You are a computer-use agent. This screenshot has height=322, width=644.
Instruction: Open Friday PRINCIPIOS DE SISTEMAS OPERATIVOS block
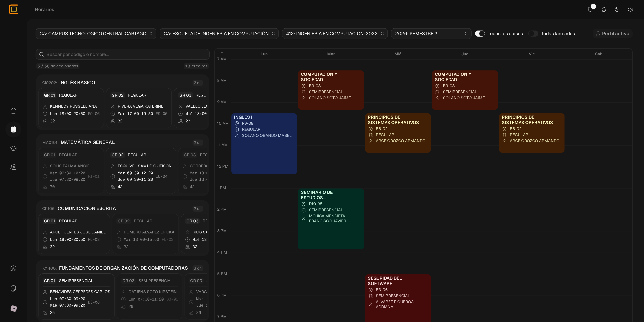pyautogui.click(x=532, y=133)
